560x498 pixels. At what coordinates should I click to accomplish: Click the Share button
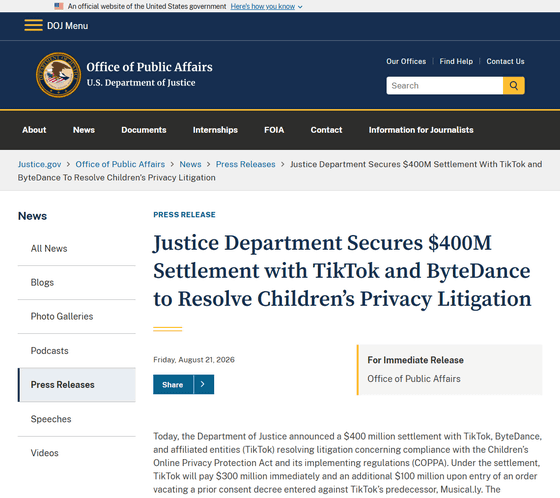[173, 384]
